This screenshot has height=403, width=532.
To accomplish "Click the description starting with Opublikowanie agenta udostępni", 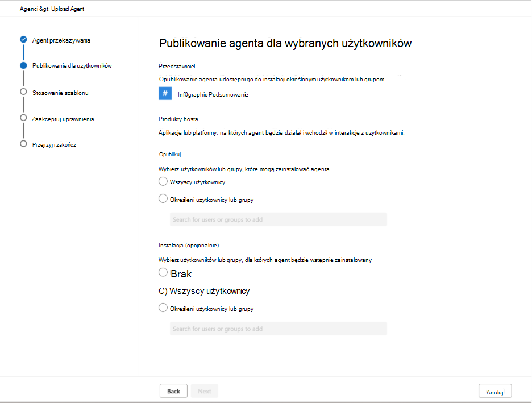I will 272,80.
